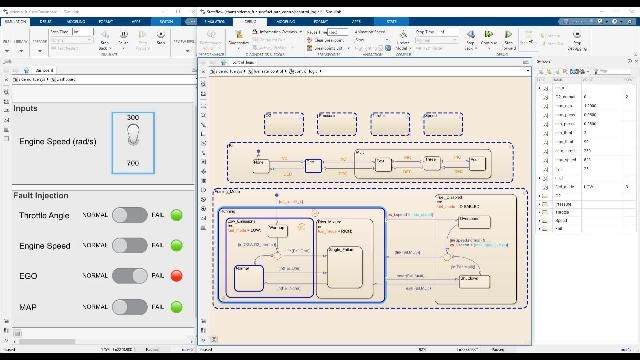
Task: Click Stop Debugging icon in Stateflow toolstrip
Action: [577, 35]
